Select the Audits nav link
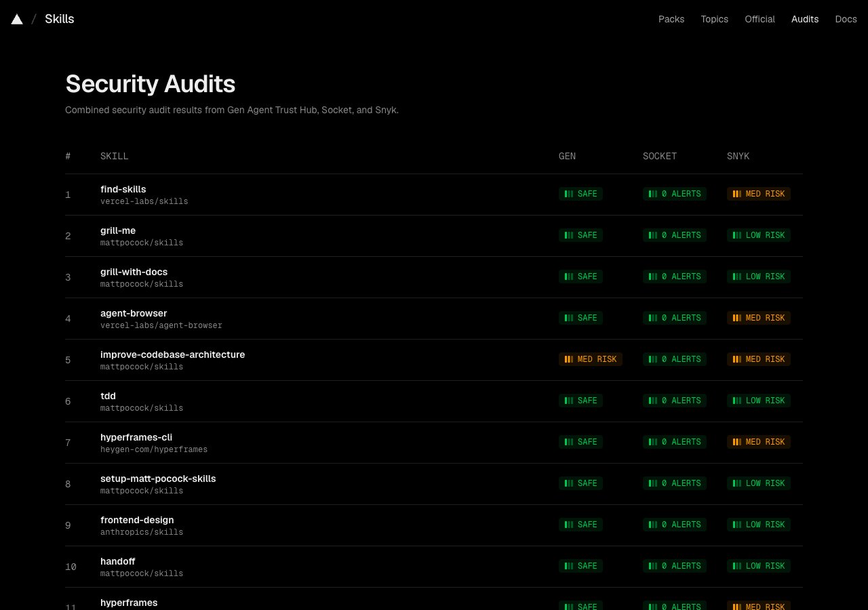This screenshot has height=610, width=868. (x=805, y=19)
